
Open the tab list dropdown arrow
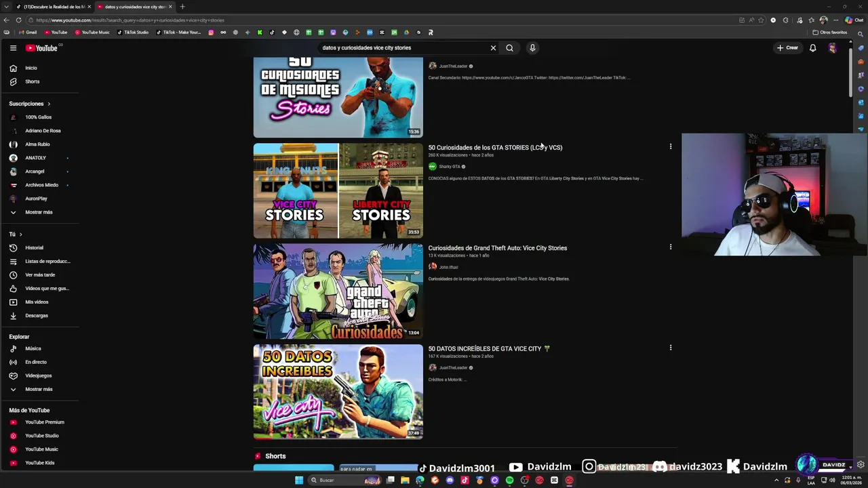6,7
